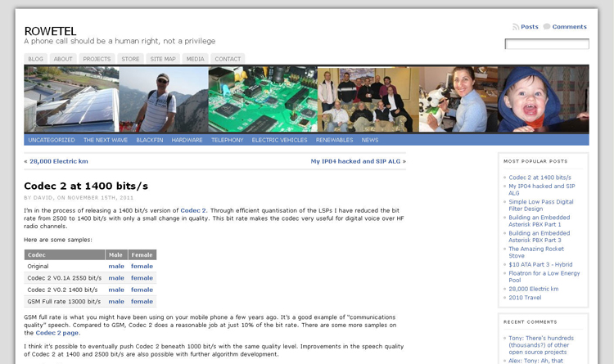Go to the Renewables category
Screen dimensions: 614x364
click(334, 140)
